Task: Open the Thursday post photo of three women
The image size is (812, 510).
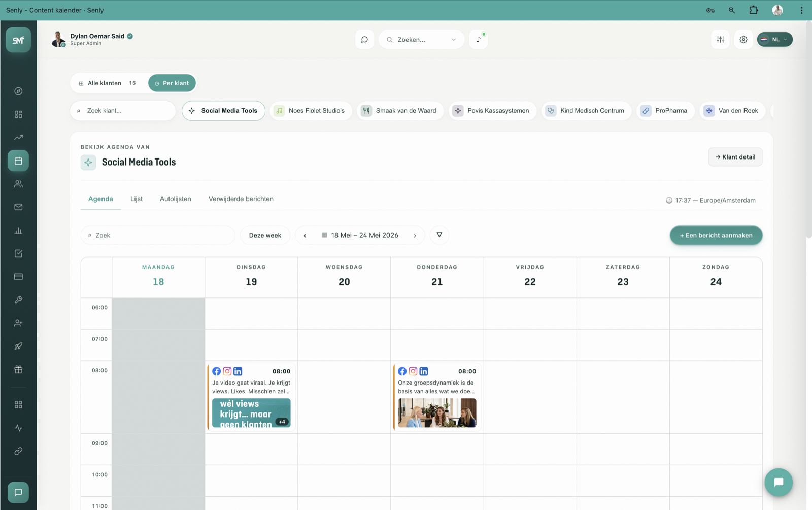Action: (437, 413)
